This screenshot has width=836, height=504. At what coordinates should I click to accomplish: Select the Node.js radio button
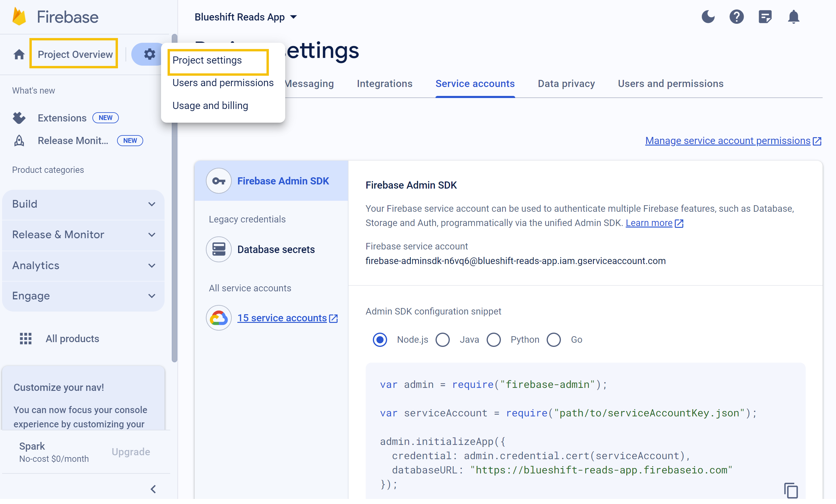[380, 339]
